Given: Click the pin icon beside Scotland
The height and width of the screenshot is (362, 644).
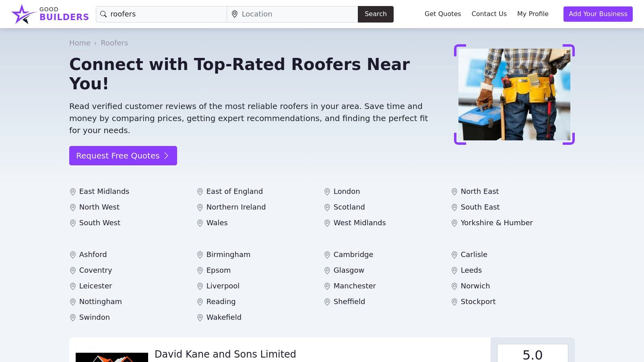Looking at the screenshot, I should (327, 208).
